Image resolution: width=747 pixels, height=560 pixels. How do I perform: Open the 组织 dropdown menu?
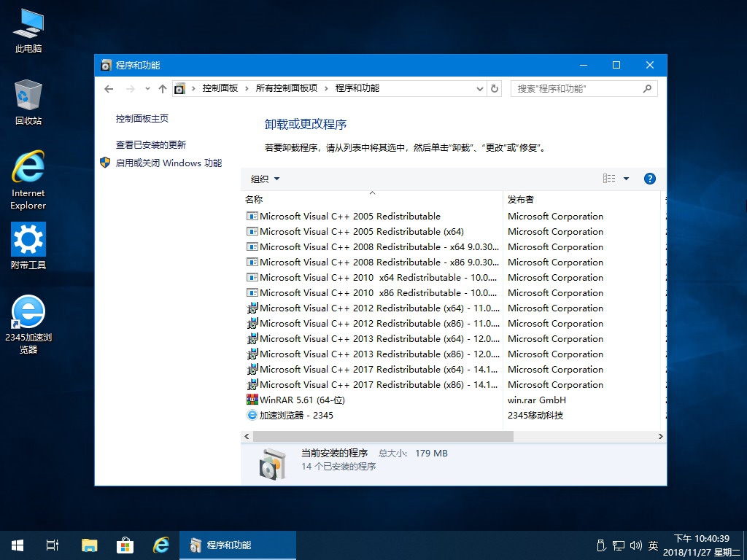point(266,179)
